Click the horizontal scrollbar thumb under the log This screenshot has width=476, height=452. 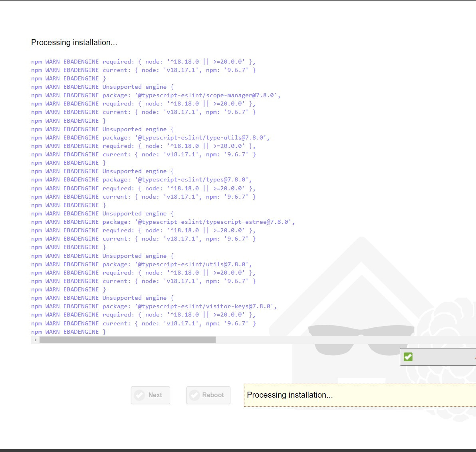click(x=127, y=340)
